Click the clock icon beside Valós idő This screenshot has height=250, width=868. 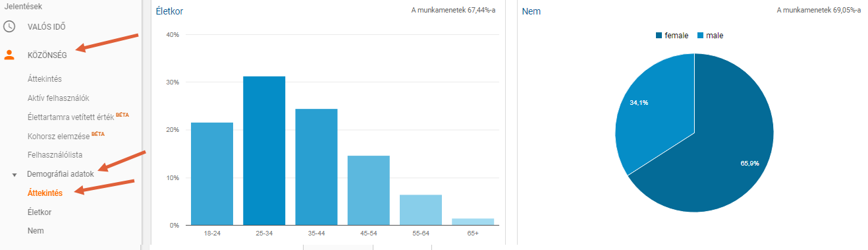tap(9, 26)
